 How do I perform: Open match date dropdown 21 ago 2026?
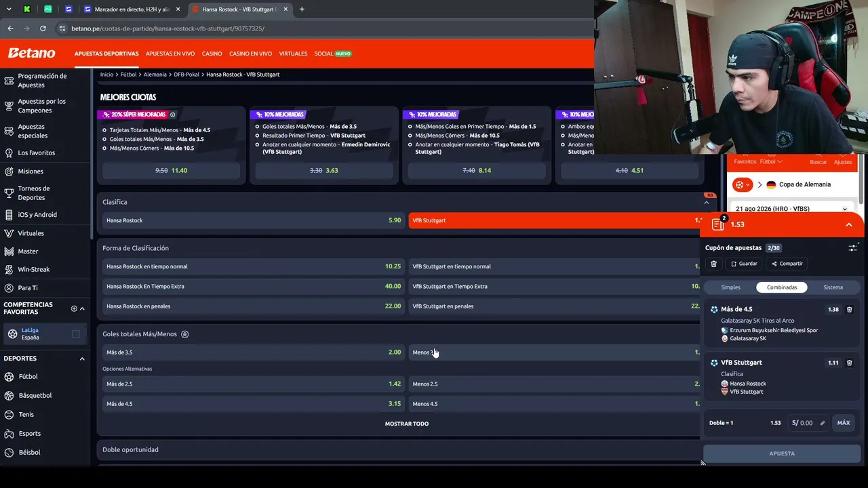coord(791,209)
